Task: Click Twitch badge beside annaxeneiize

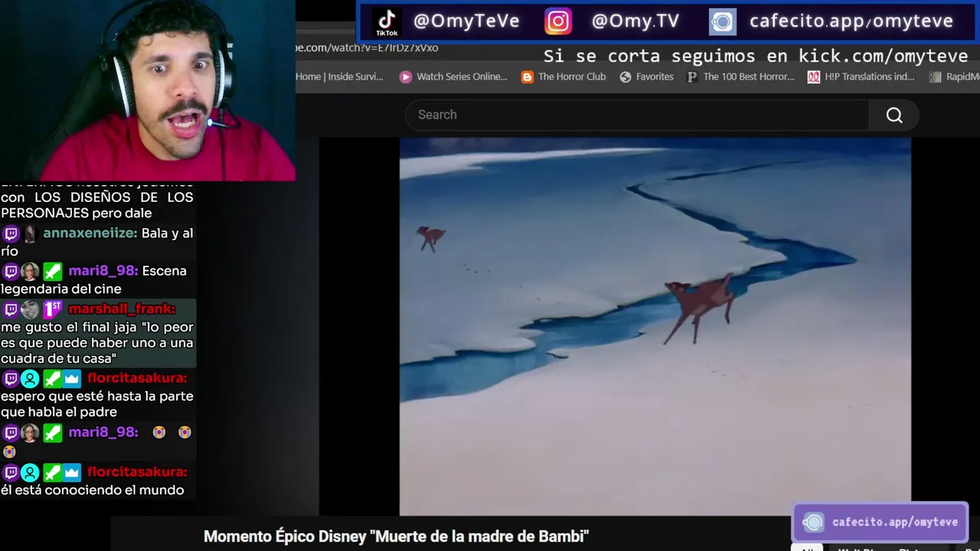Action: (11, 233)
